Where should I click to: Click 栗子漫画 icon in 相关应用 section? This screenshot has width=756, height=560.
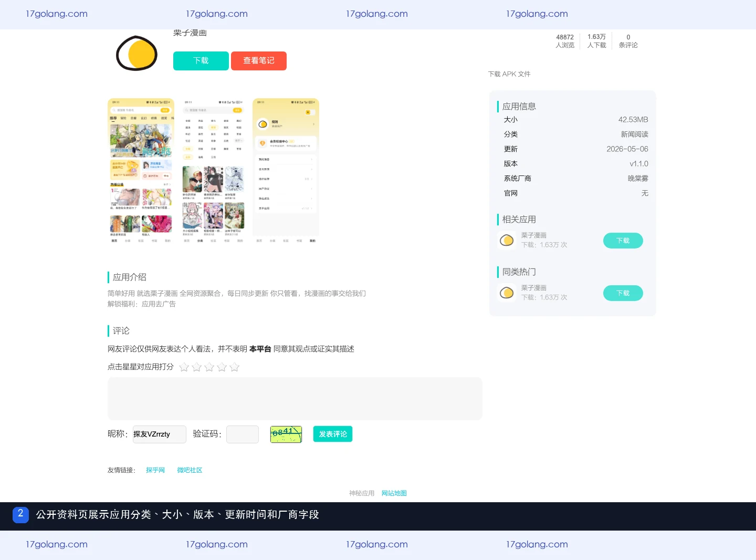pyautogui.click(x=507, y=241)
